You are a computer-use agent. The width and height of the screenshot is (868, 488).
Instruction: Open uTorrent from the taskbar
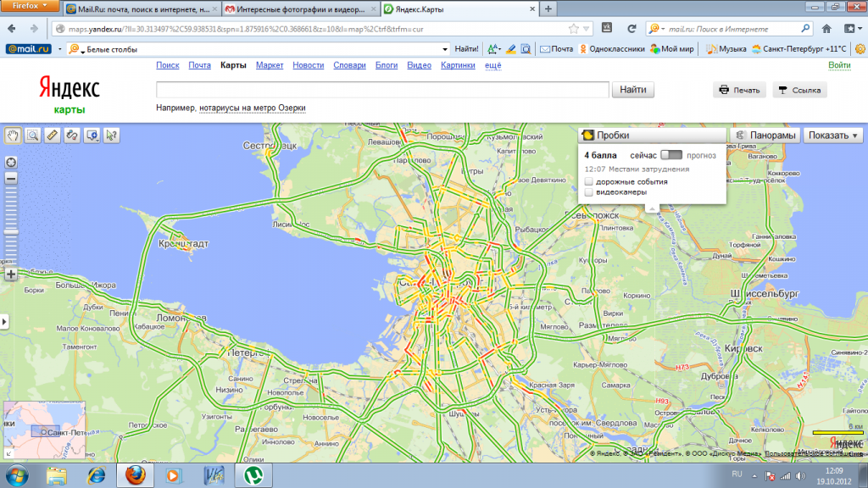click(253, 475)
